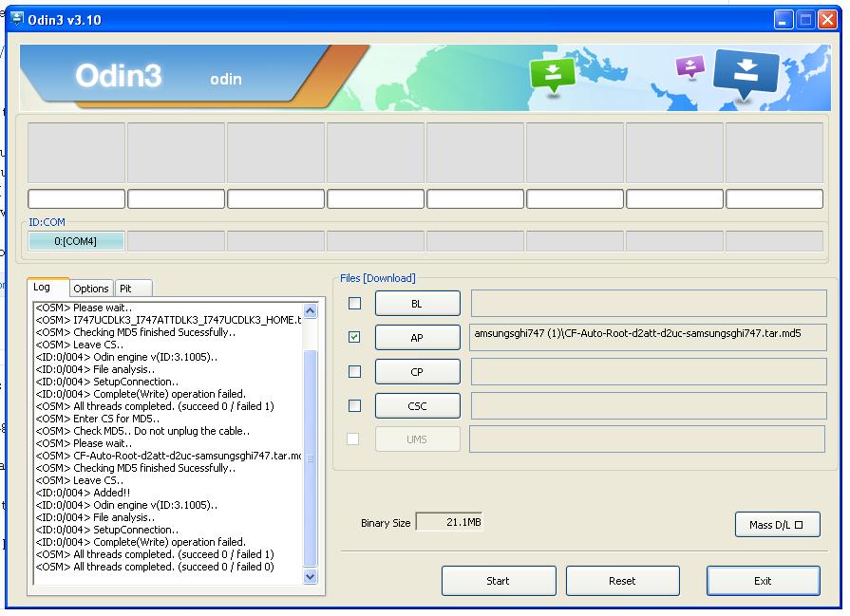This screenshot has height=616, width=850.
Task: Enable the BL file checkbox
Action: (354, 304)
